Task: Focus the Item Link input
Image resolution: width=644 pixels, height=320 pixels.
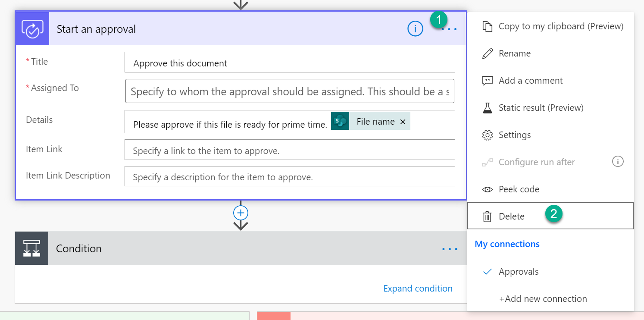Action: pyautogui.click(x=290, y=150)
